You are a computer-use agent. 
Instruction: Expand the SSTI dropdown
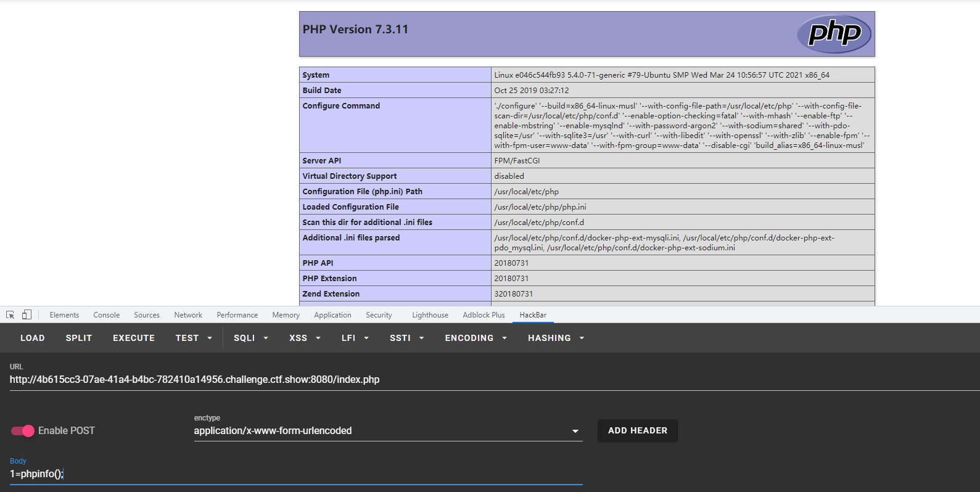[407, 338]
